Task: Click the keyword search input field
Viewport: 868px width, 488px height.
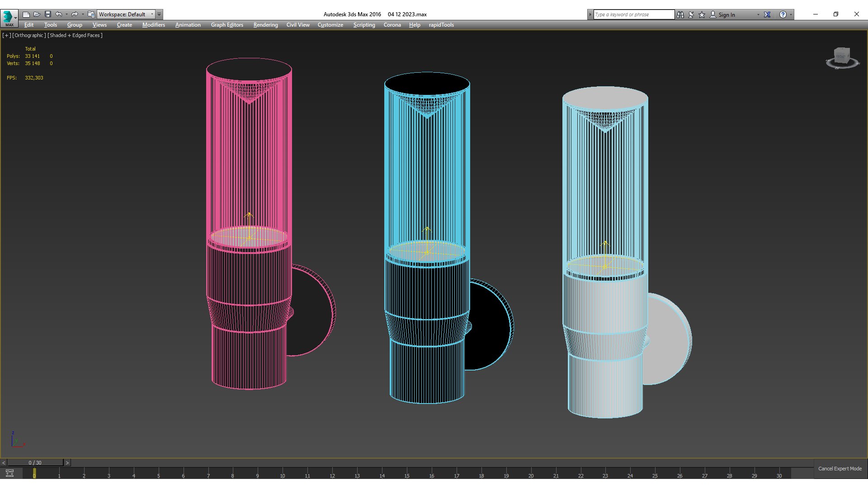Action: point(633,14)
